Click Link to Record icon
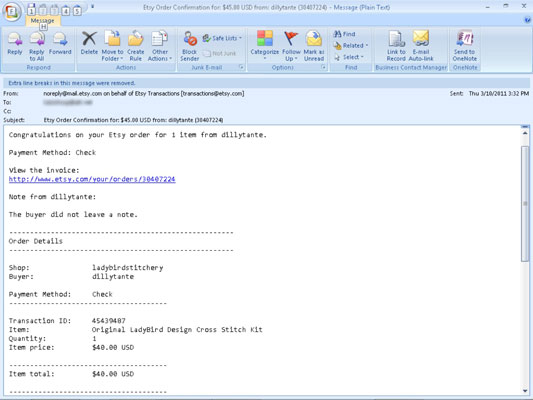 tap(396, 46)
